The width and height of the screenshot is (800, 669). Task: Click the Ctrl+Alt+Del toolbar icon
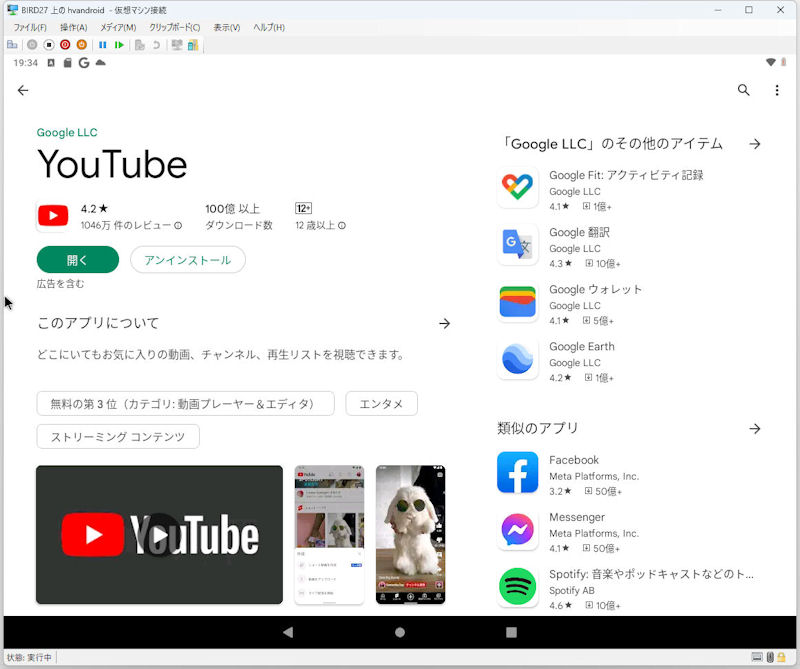[x=12, y=45]
